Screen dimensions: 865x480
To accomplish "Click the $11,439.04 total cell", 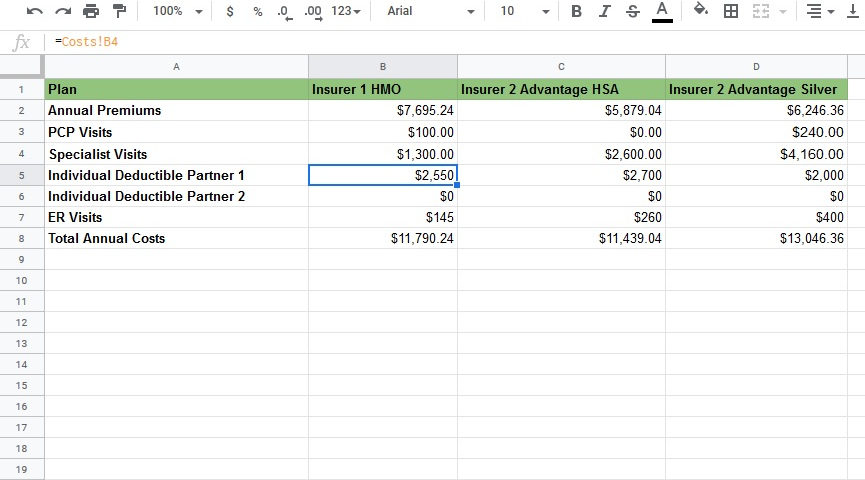I will [562, 238].
